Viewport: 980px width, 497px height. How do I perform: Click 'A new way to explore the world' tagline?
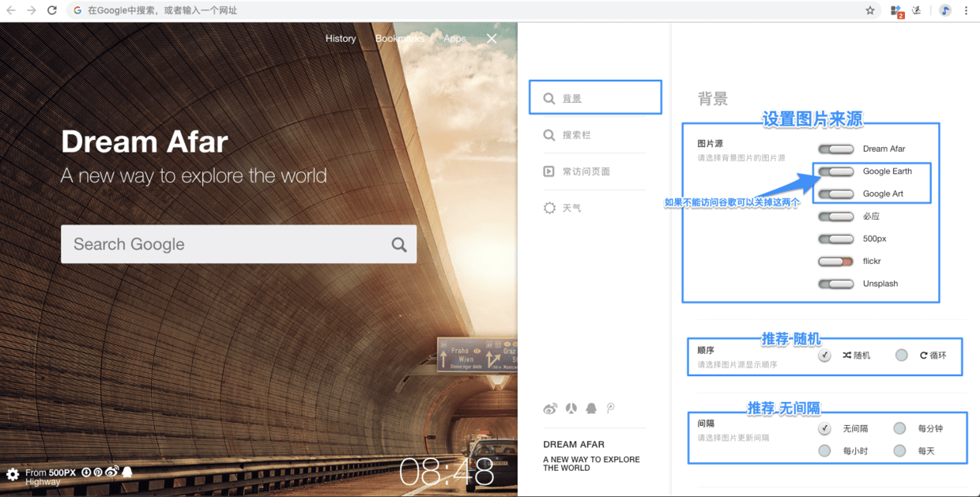pos(194,175)
